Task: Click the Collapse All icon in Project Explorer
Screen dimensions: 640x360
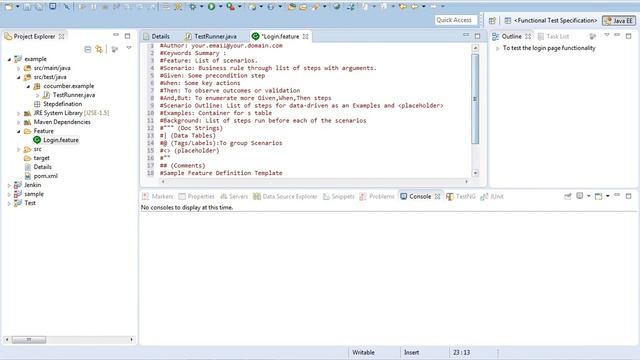Action: pos(87,49)
